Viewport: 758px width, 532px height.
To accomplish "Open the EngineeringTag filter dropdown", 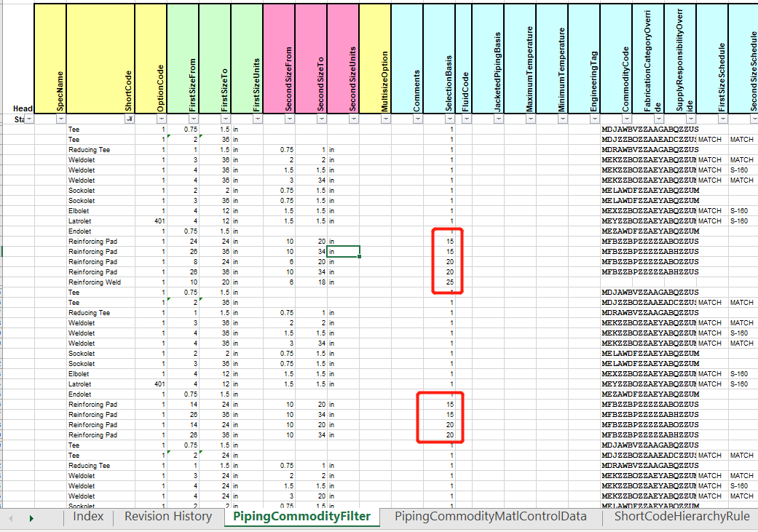I will pos(595,119).
